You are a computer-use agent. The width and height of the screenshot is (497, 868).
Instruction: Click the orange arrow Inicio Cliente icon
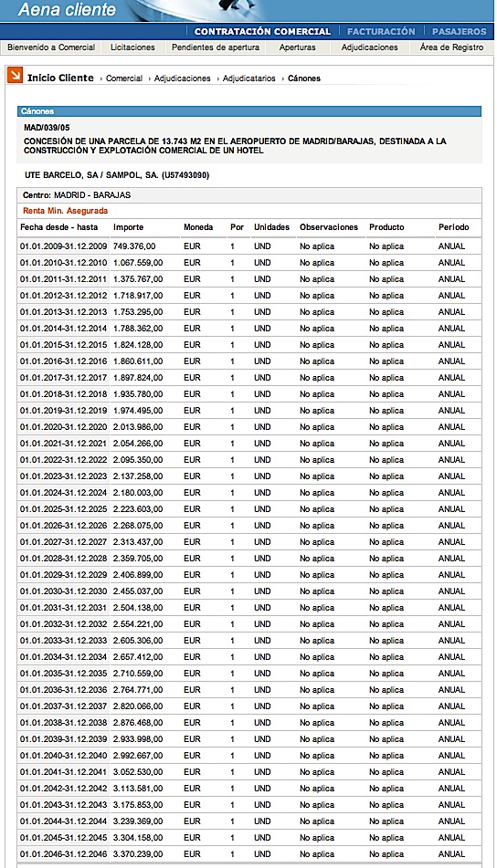tap(15, 75)
